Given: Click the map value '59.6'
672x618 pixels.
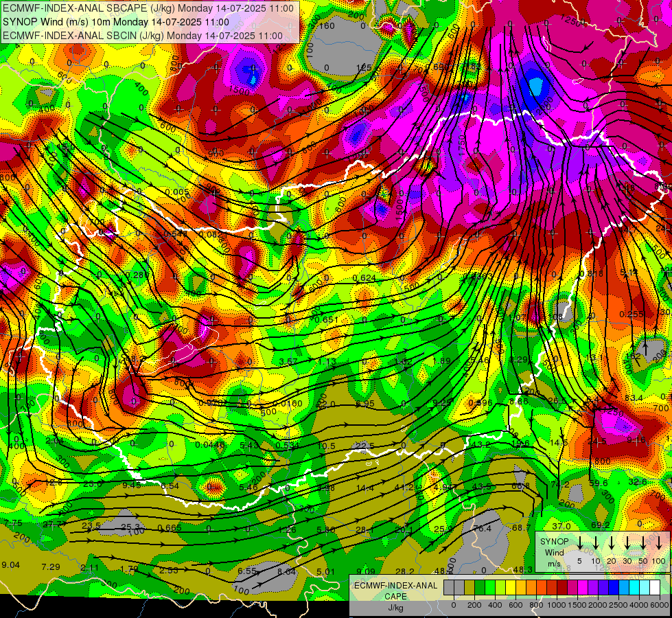Looking at the screenshot, I should click(x=599, y=483).
